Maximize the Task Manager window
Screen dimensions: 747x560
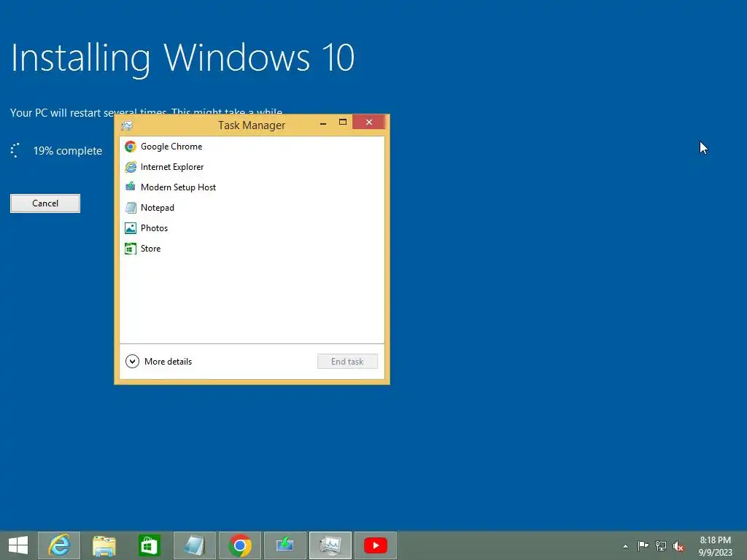pyautogui.click(x=343, y=122)
